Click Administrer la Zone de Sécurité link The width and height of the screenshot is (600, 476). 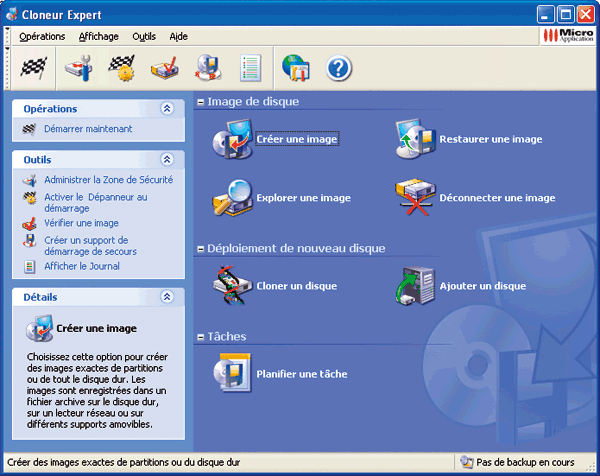click(x=108, y=180)
